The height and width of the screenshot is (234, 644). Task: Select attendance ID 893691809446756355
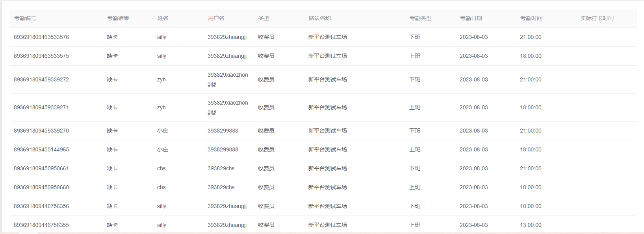point(41,225)
